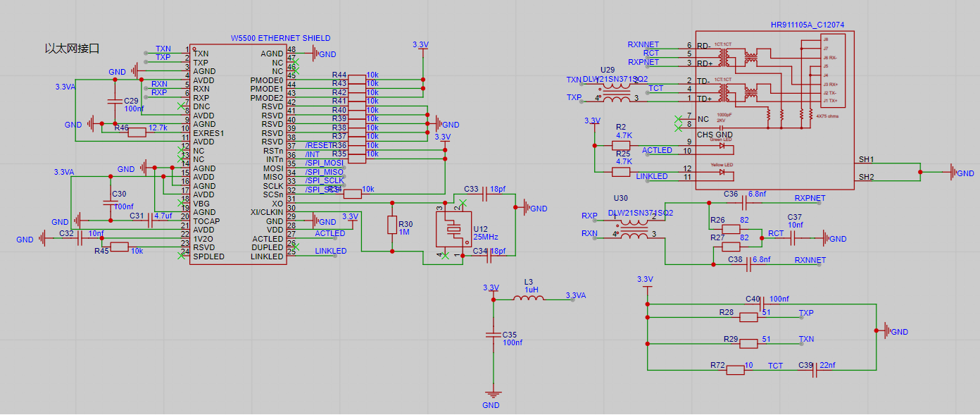980x415 pixels.
Task: Select the R72 10 ohm resistor
Action: click(x=735, y=370)
